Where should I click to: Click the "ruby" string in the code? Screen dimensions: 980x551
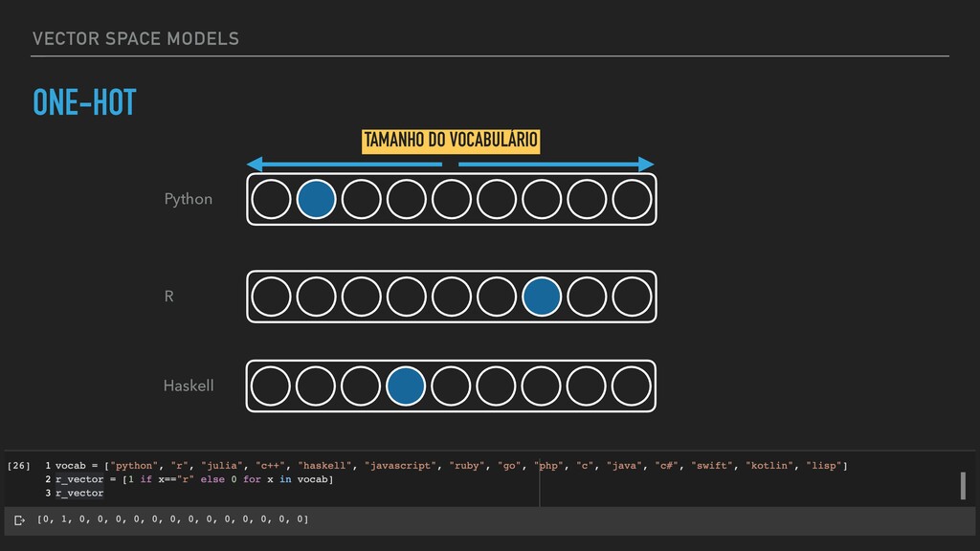tap(467, 466)
